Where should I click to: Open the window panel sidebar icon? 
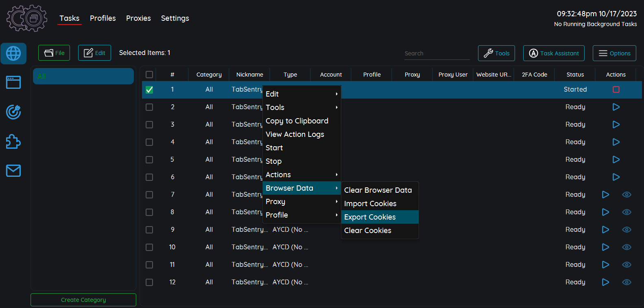point(13,82)
